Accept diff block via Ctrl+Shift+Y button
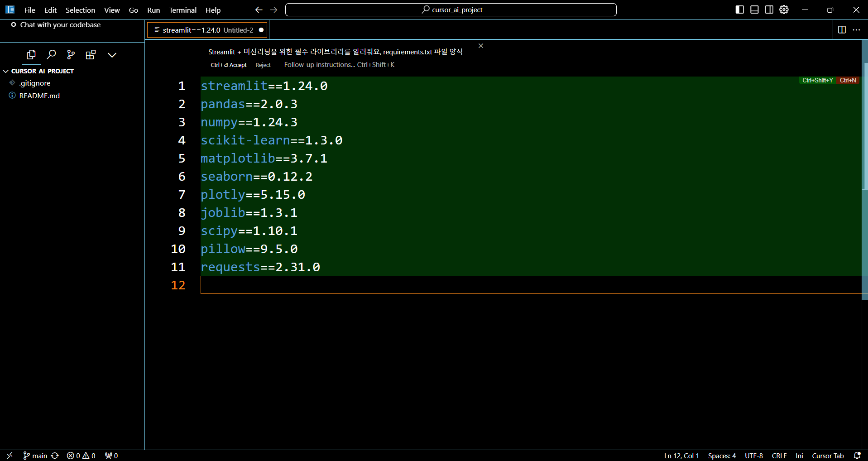868x461 pixels. pos(818,80)
